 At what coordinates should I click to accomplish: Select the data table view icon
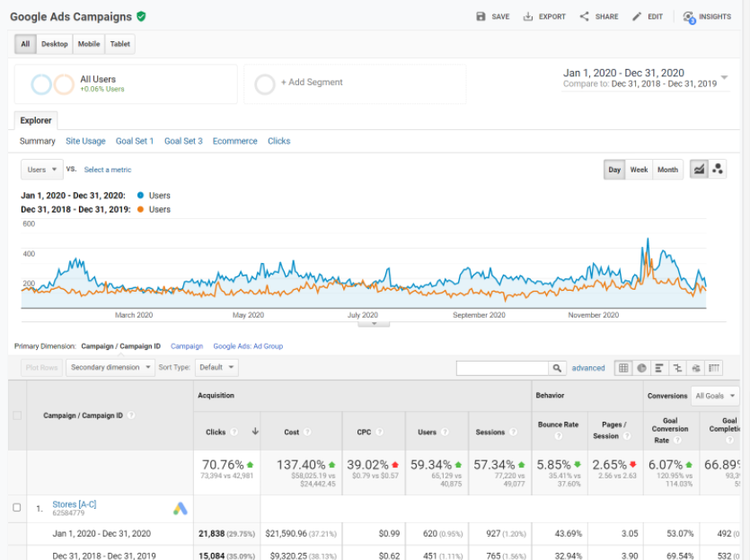623,368
